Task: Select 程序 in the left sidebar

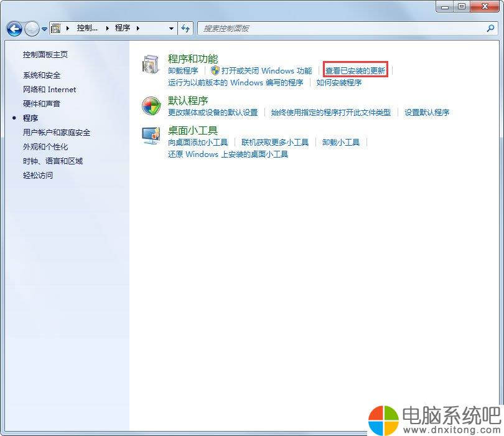Action: point(30,118)
